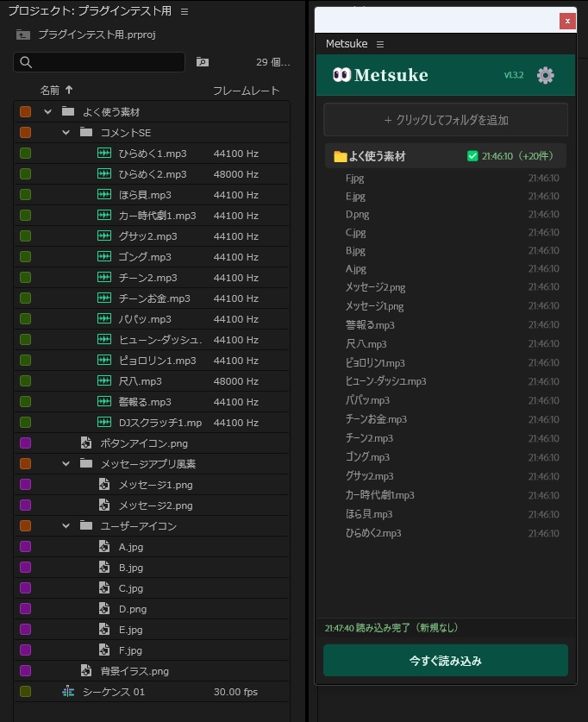Toggle the よく使う素材 watch checkbox in Metsuke
Viewport: 588px width, 722px height.
pos(472,156)
